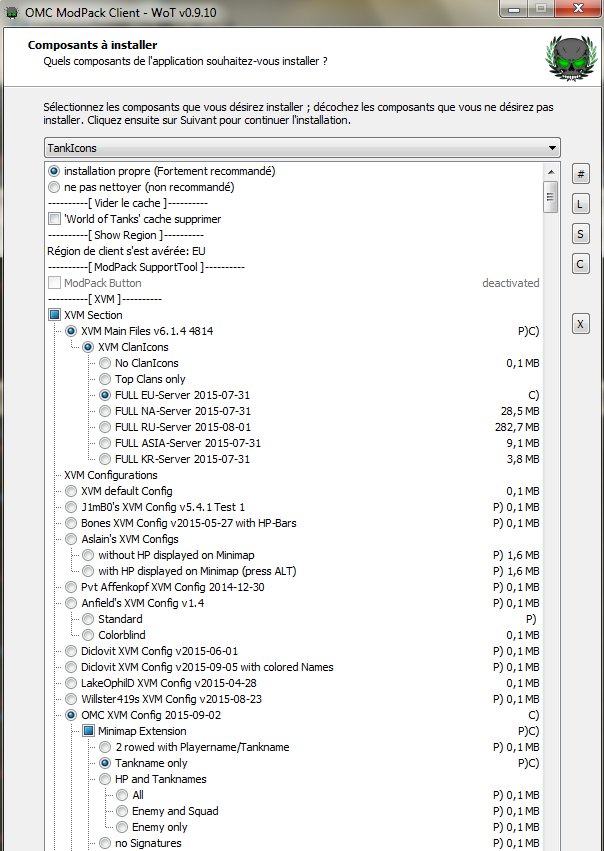Click the 'L' side button

(x=580, y=205)
